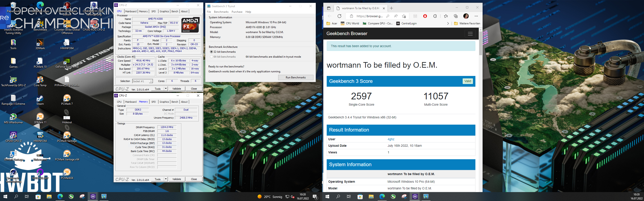The height and width of the screenshot is (201, 644).
Task: Open TechPowerUp GPU-Z desktop icon
Action: point(13,81)
